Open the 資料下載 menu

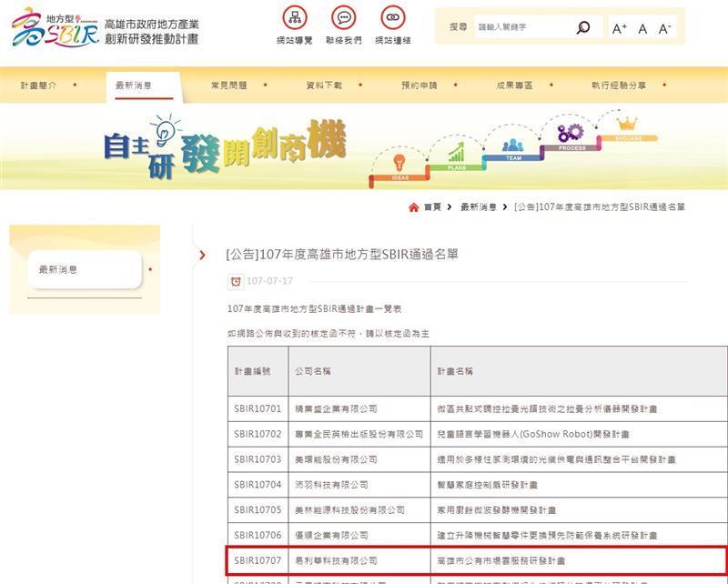tap(324, 86)
